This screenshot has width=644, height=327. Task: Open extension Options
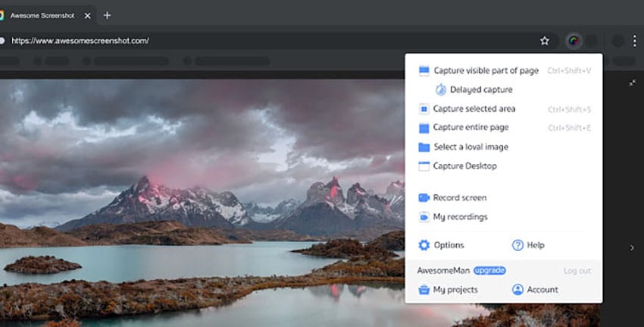click(441, 245)
